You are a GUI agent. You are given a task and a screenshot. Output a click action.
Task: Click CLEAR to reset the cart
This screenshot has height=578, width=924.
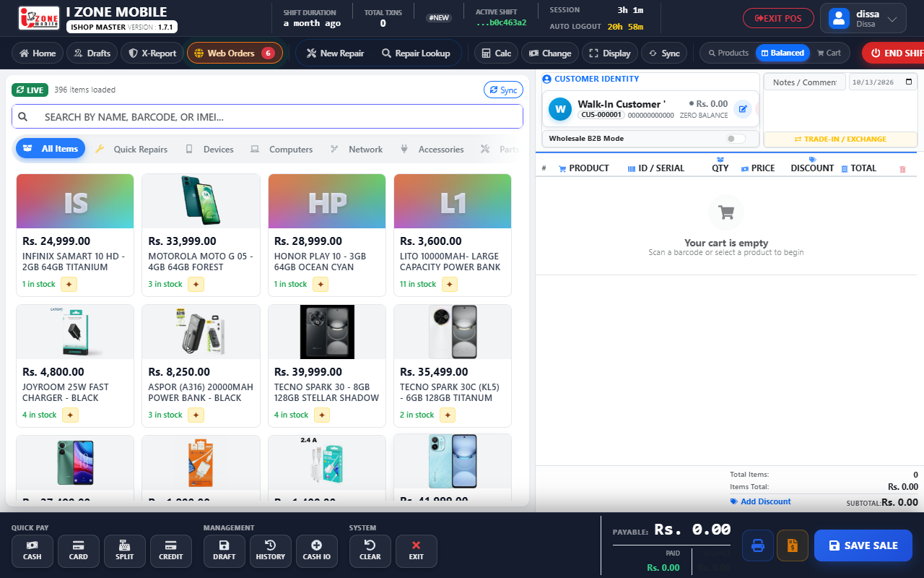(370, 551)
